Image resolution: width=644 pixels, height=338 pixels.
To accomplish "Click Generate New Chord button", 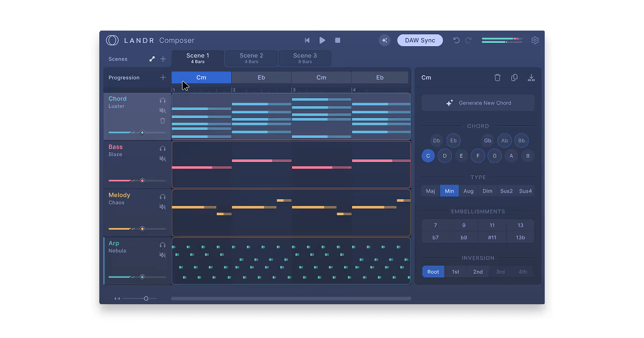I will pyautogui.click(x=478, y=103).
